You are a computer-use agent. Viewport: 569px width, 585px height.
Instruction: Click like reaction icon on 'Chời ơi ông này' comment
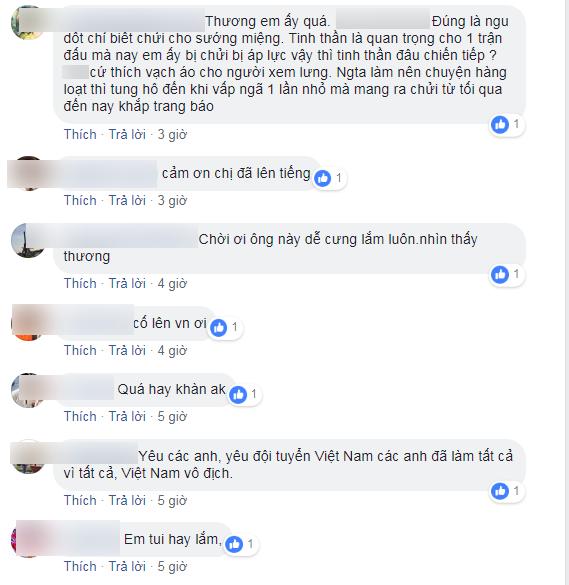click(500, 275)
